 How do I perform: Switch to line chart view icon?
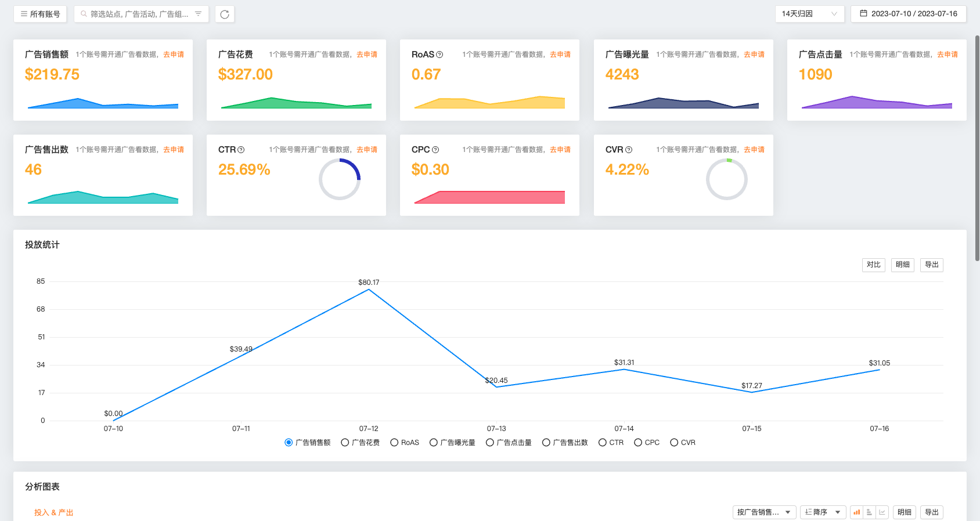[x=882, y=512]
